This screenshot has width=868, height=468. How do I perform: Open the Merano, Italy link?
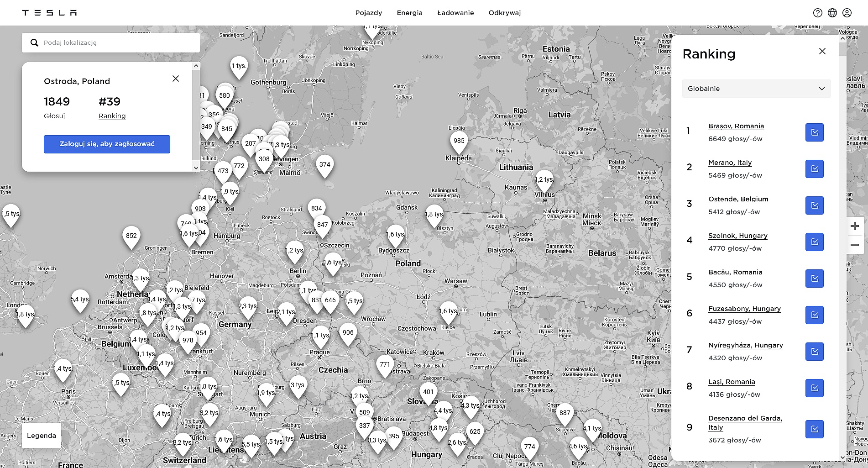point(730,163)
